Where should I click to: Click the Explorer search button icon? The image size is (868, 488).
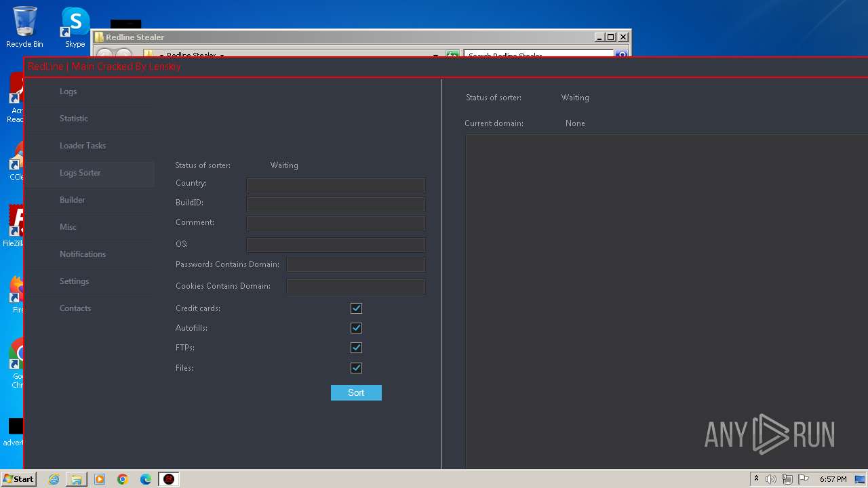(621, 54)
